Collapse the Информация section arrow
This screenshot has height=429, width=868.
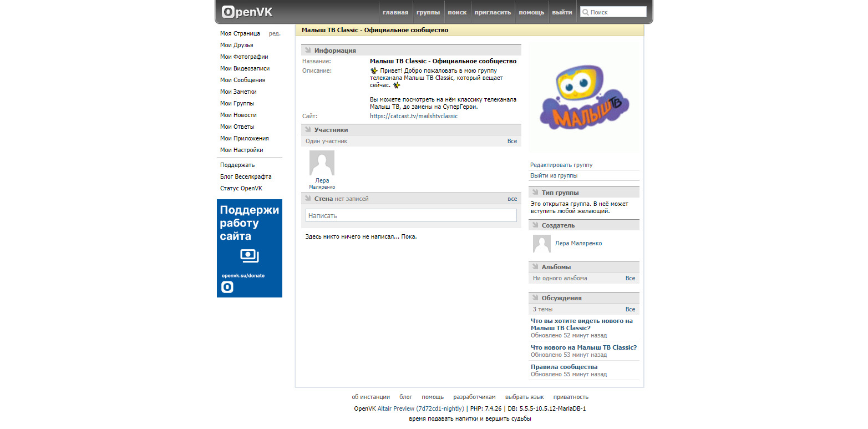pos(308,51)
